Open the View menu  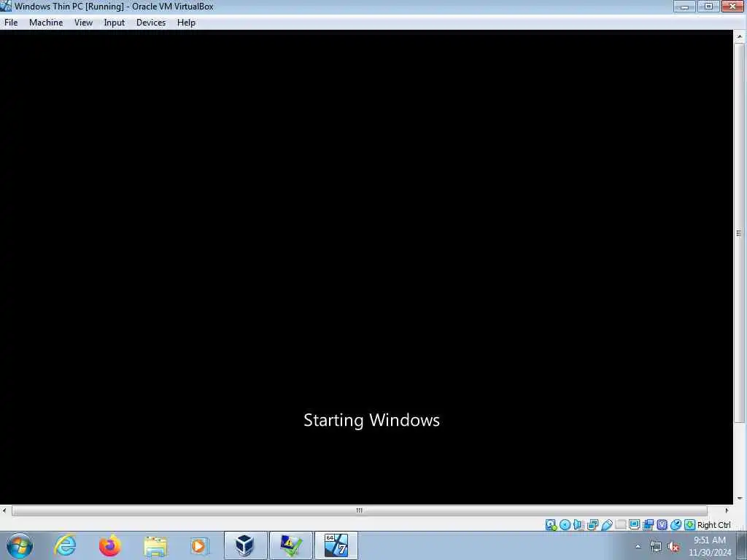click(x=83, y=23)
